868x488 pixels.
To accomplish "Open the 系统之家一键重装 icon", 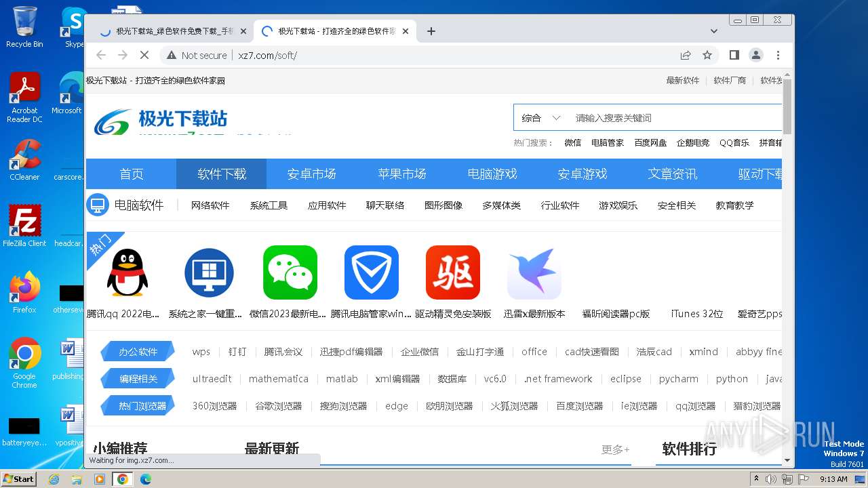I will click(209, 272).
